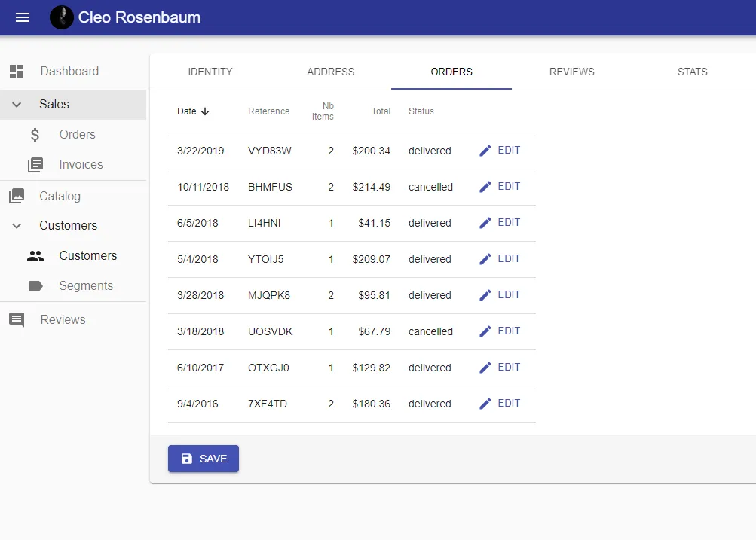Click the Invoices document icon
This screenshot has height=540, width=756.
[35, 165]
